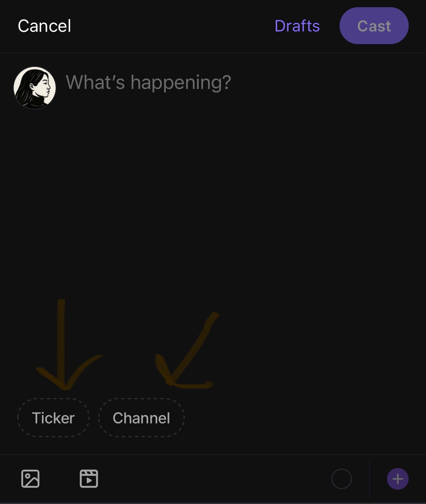Click the empty compose body area
The image size is (426, 504).
point(213,202)
